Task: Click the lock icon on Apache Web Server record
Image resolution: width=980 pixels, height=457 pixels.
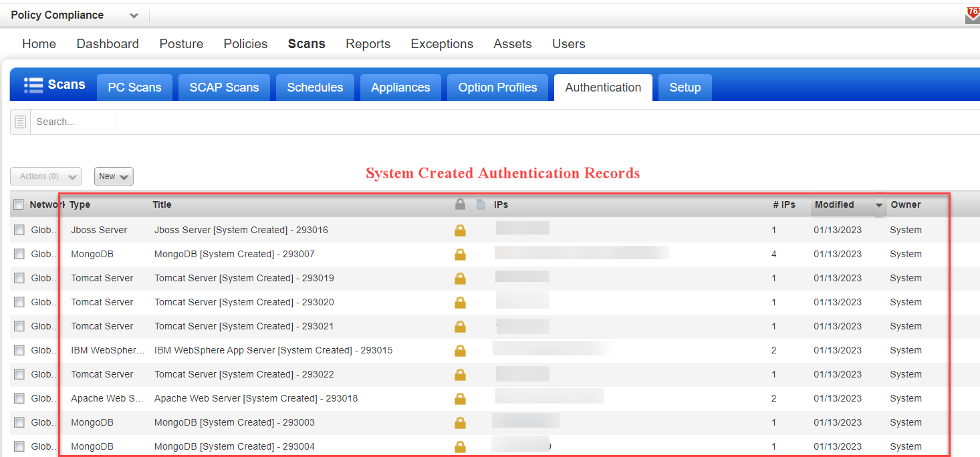Action: 460,398
